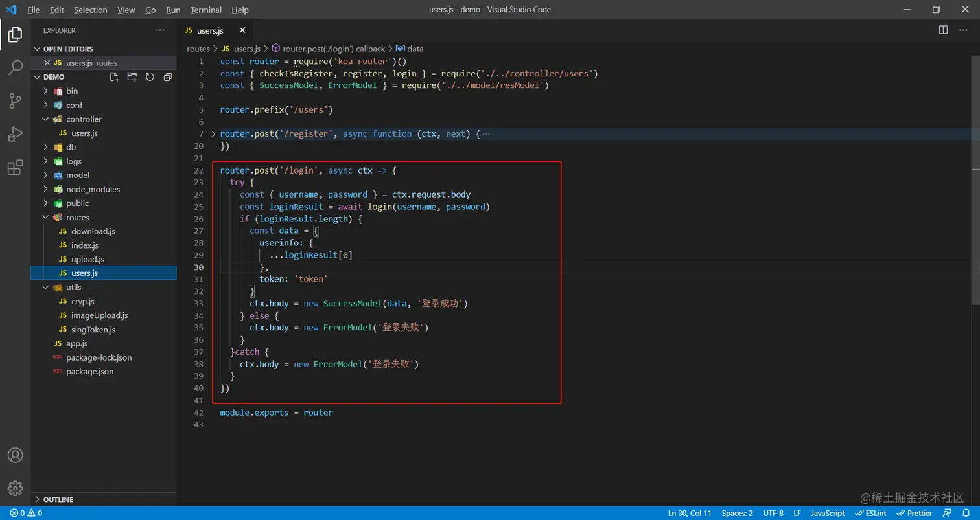Close the users.js editor tab

pos(242,30)
